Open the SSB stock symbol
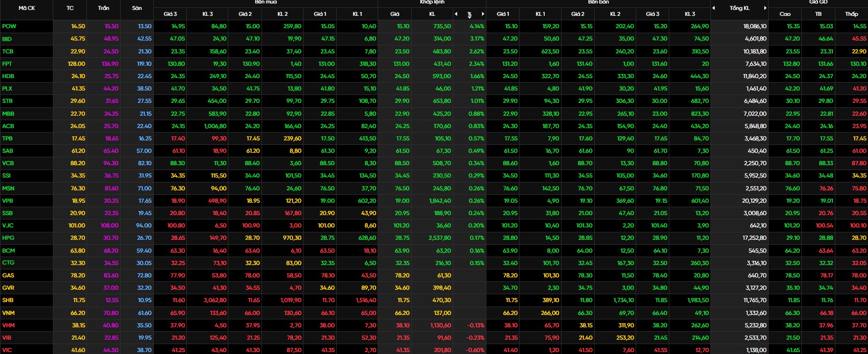The width and height of the screenshot is (868, 354). point(7,213)
